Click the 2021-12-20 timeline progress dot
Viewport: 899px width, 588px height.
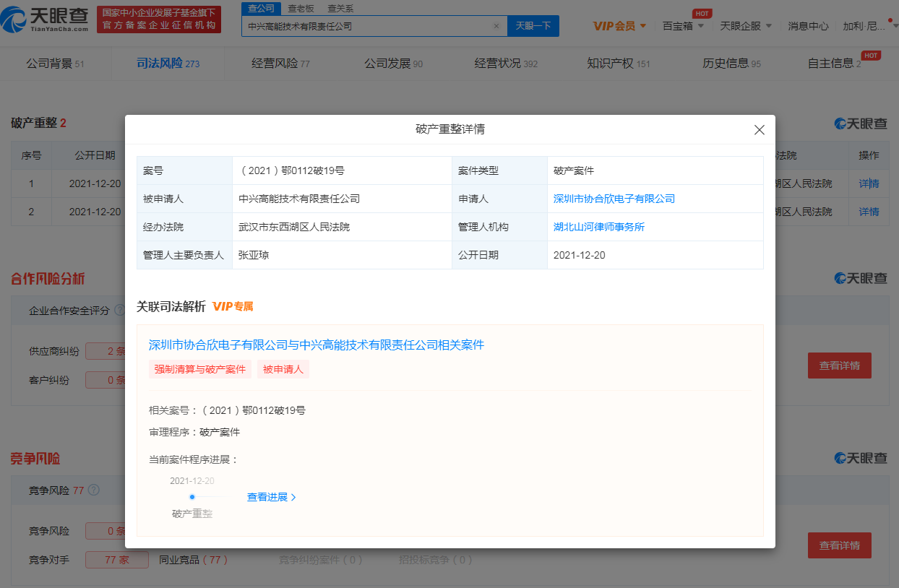tap(192, 497)
